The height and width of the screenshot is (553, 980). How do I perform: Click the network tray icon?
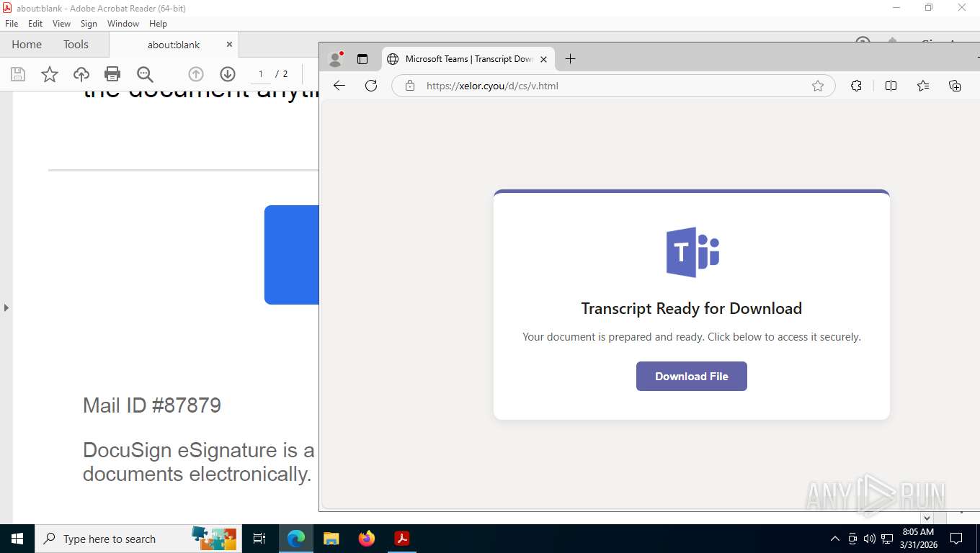click(886, 539)
